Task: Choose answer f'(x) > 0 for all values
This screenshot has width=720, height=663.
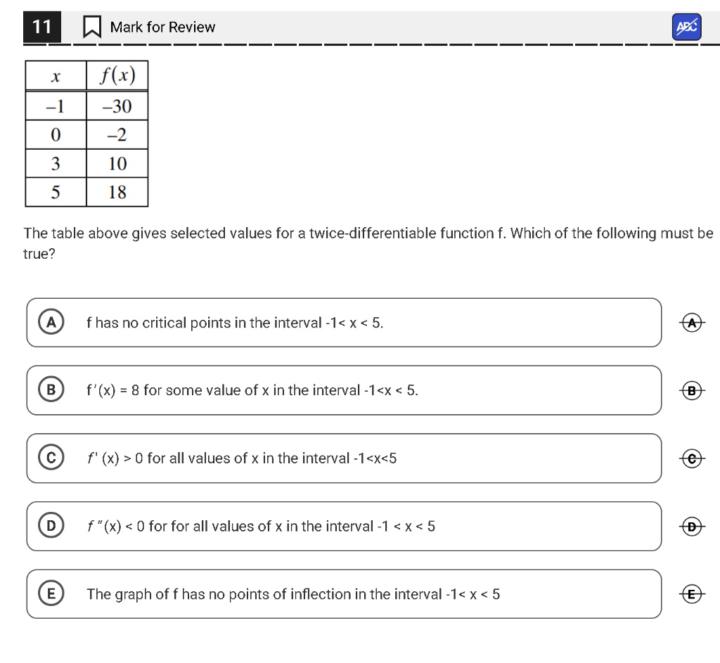Action: pos(241,459)
